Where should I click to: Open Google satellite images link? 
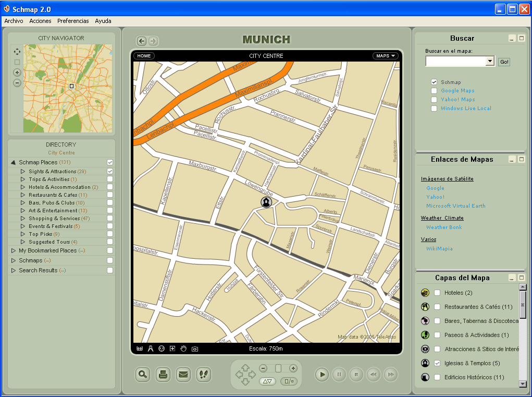(435, 188)
